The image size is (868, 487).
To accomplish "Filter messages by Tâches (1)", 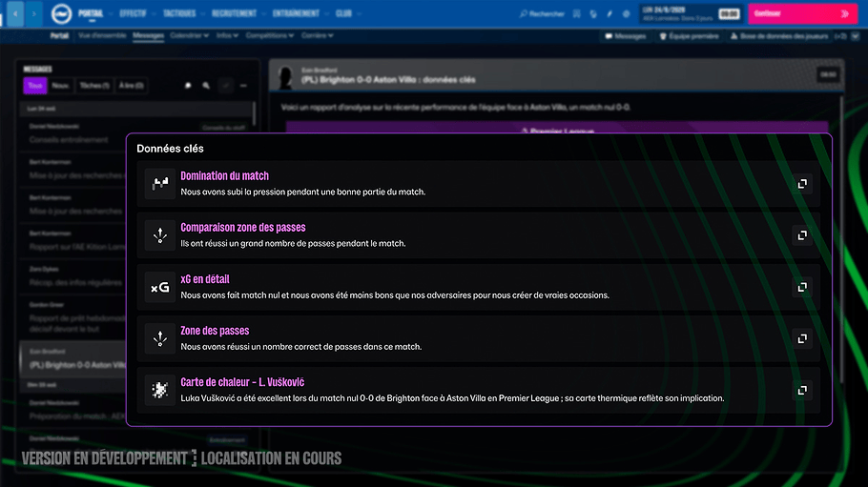I will coord(94,85).
